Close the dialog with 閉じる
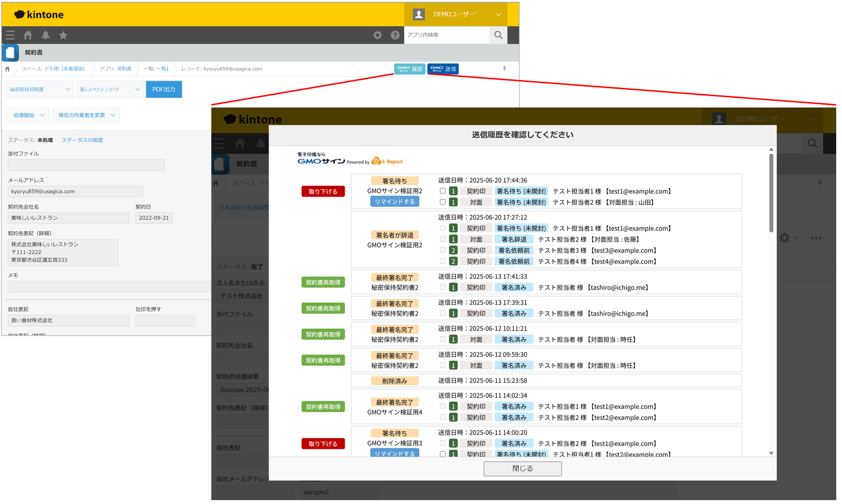Viewport: 842px width, 504px height. click(x=523, y=468)
